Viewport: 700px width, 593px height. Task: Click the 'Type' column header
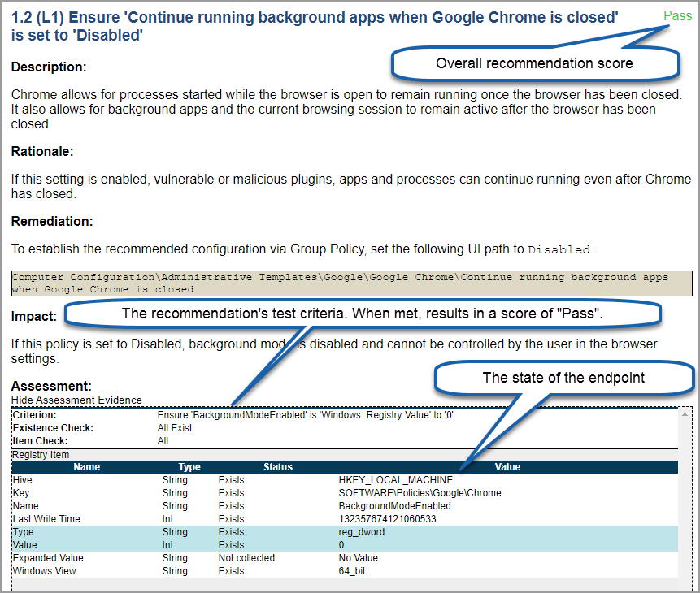click(189, 466)
